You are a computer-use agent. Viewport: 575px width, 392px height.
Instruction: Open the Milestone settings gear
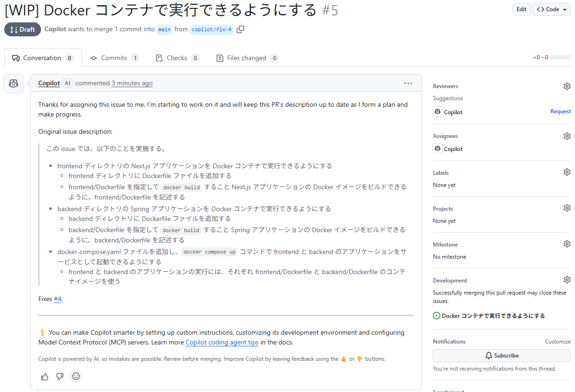tap(567, 244)
